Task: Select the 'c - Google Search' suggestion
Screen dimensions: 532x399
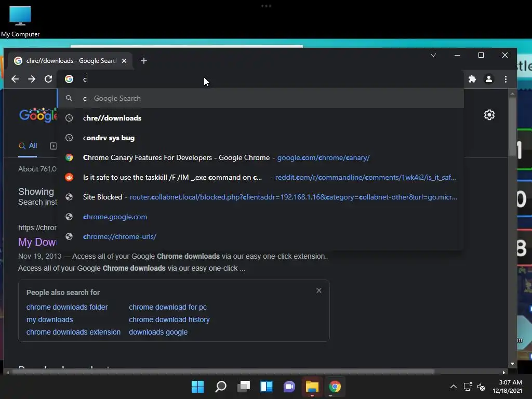Action: 261,98
